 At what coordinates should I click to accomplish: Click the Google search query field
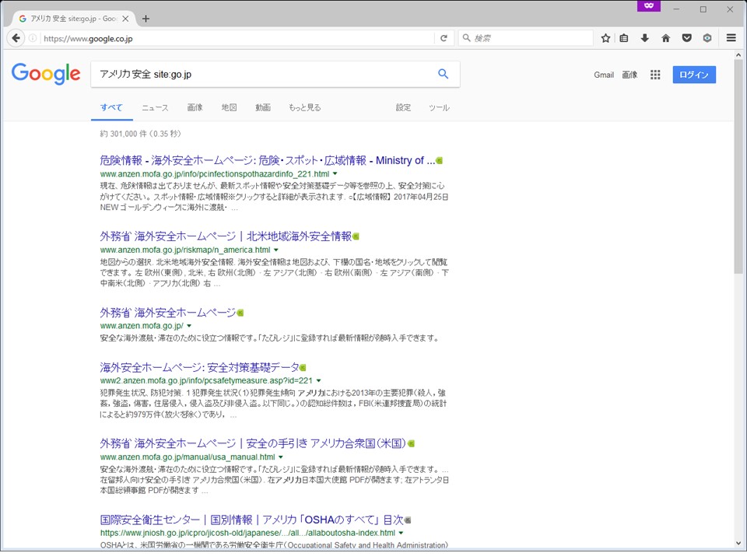point(262,75)
